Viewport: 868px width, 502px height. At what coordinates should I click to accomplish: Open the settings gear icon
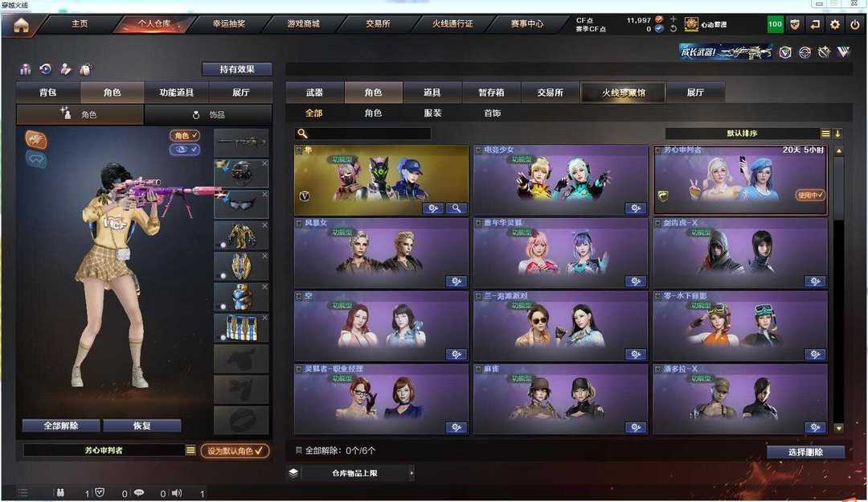835,24
